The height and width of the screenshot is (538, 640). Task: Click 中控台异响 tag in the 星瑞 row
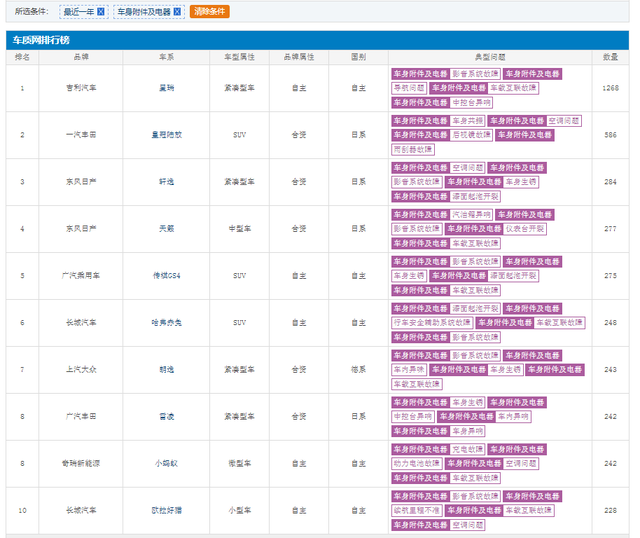pos(471,102)
